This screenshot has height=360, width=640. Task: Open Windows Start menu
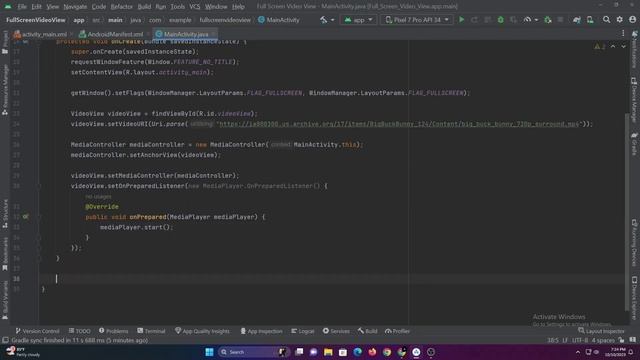click(209, 352)
